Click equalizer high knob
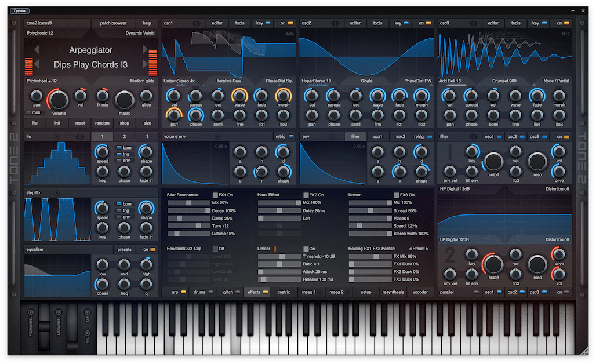The height and width of the screenshot is (364, 596). pyautogui.click(x=146, y=265)
